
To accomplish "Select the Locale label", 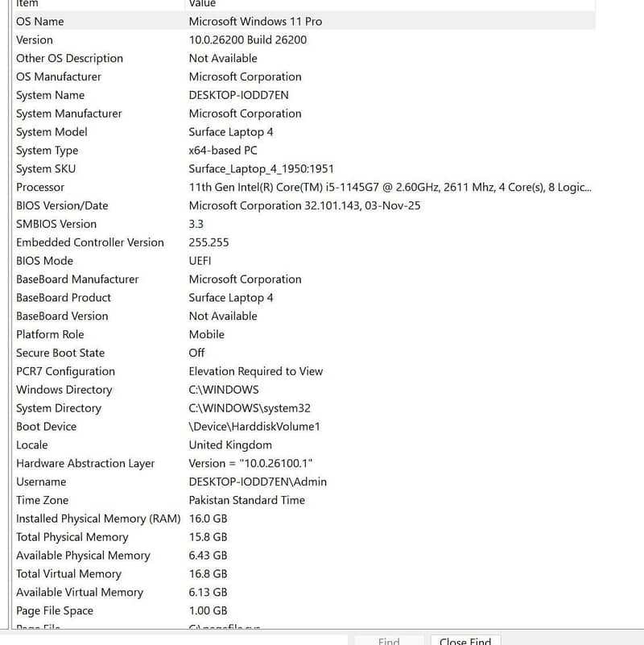I will point(31,445).
